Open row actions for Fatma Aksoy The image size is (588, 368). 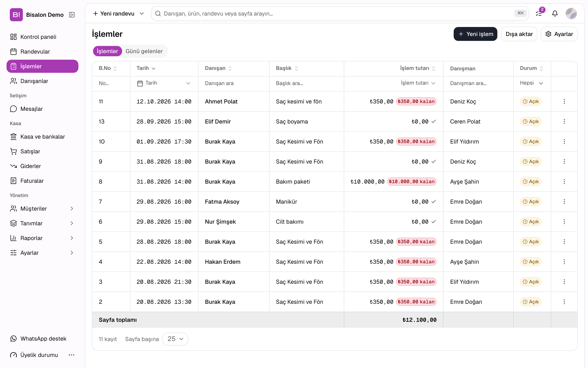(564, 202)
